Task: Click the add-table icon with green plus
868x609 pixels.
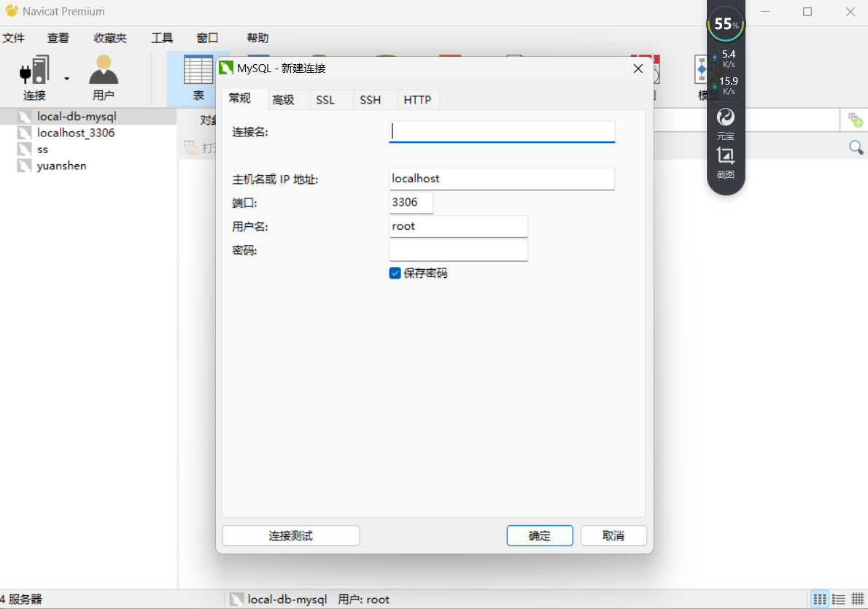Action: tap(856, 120)
